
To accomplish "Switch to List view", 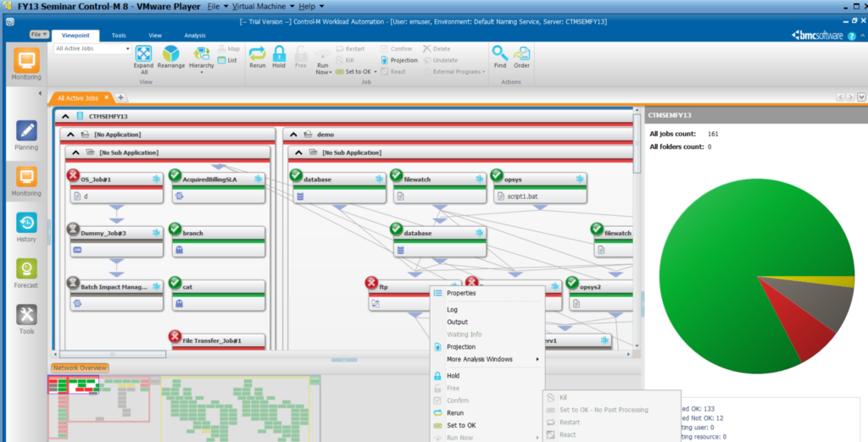I will 227,60.
